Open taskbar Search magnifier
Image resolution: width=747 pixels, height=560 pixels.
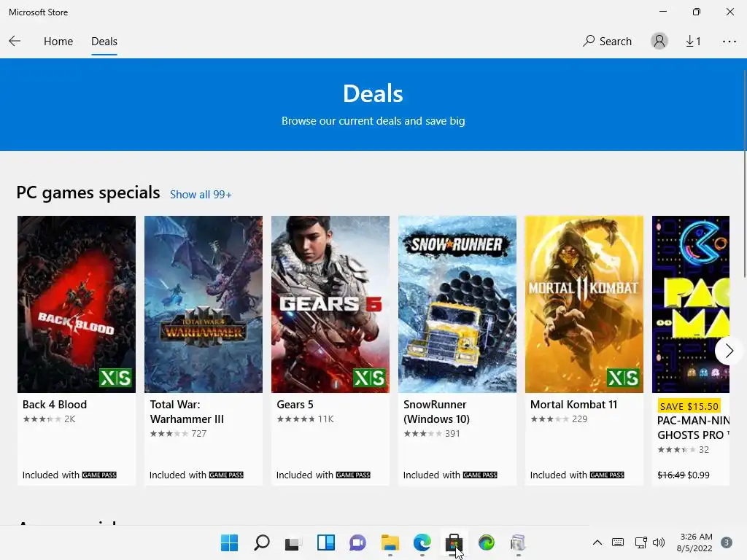(x=262, y=542)
